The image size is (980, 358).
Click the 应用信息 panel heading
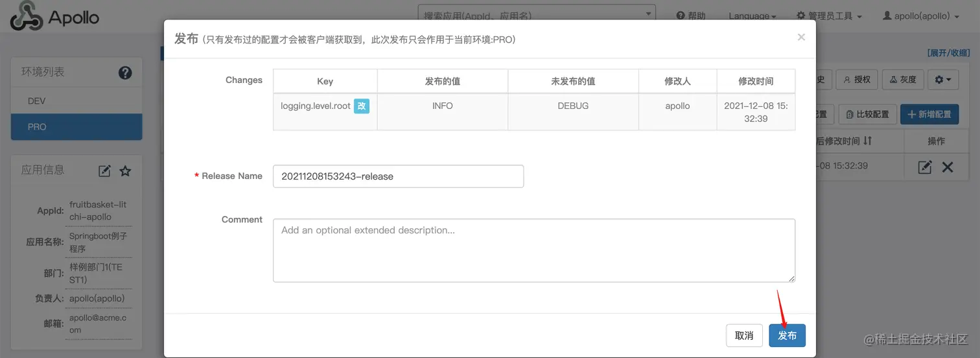coord(43,170)
